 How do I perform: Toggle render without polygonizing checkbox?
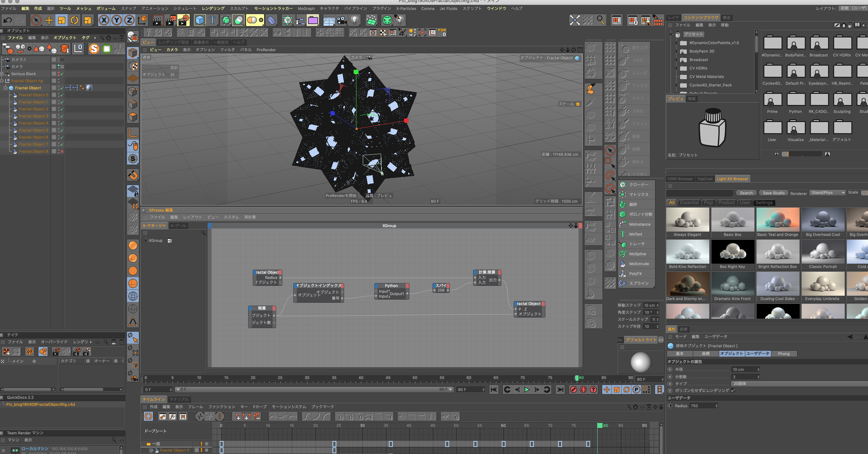pos(733,390)
